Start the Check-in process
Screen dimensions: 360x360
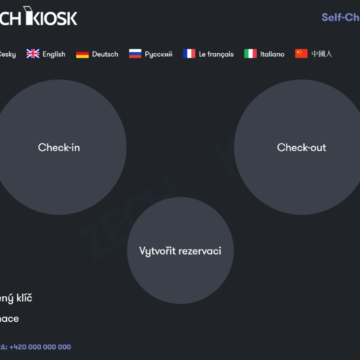coord(59,147)
